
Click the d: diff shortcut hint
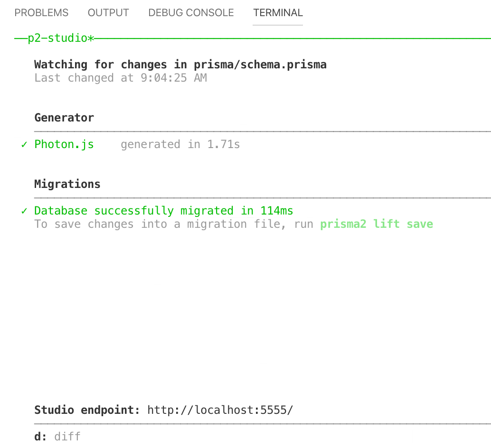[52, 436]
